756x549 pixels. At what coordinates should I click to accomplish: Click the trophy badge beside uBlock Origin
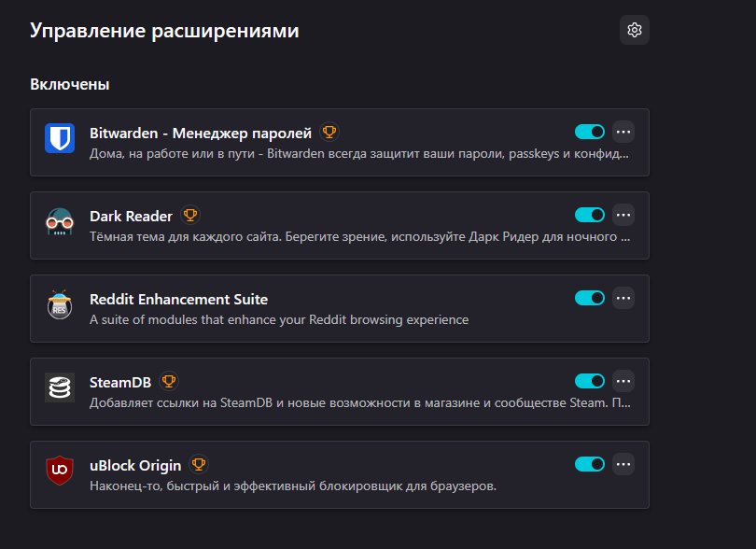click(199, 464)
